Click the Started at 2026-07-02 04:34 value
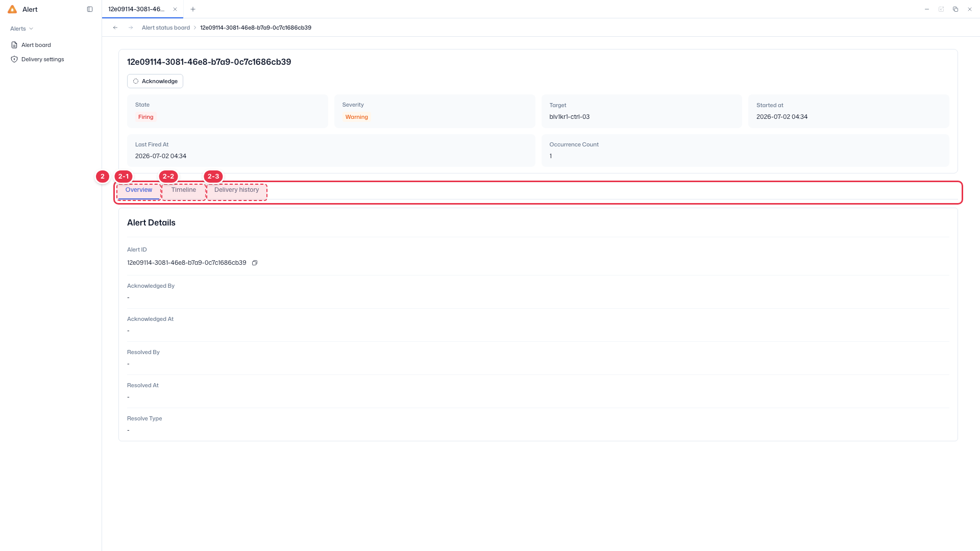 pos(781,117)
